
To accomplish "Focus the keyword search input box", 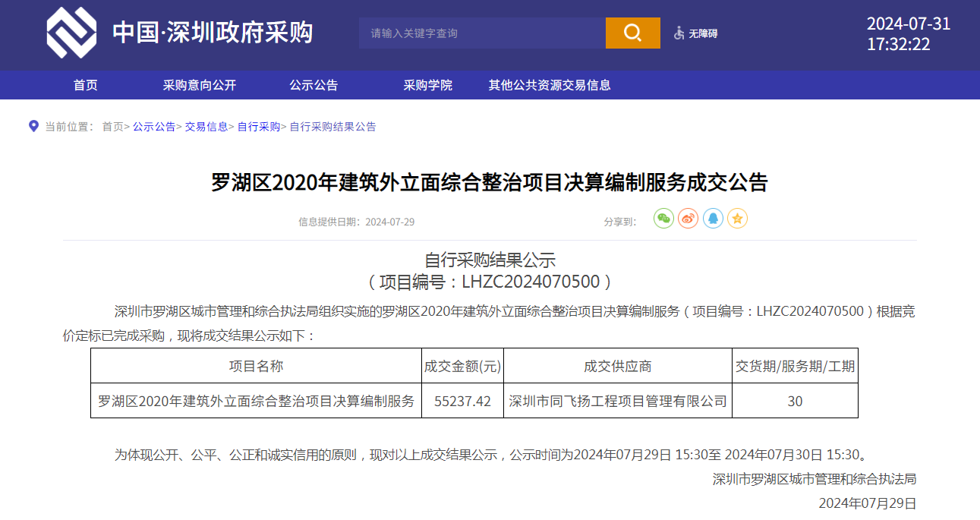I will point(482,33).
